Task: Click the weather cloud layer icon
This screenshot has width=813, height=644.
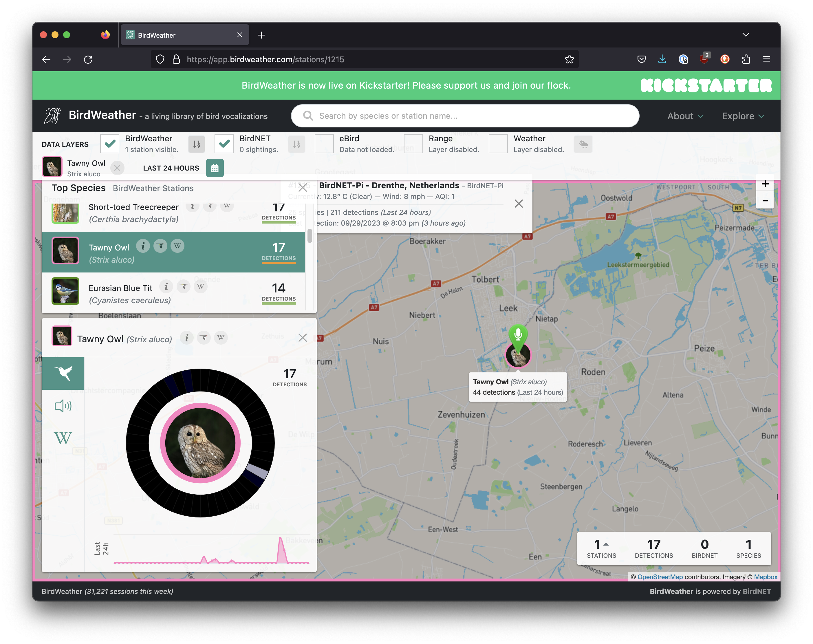Action: 583,144
